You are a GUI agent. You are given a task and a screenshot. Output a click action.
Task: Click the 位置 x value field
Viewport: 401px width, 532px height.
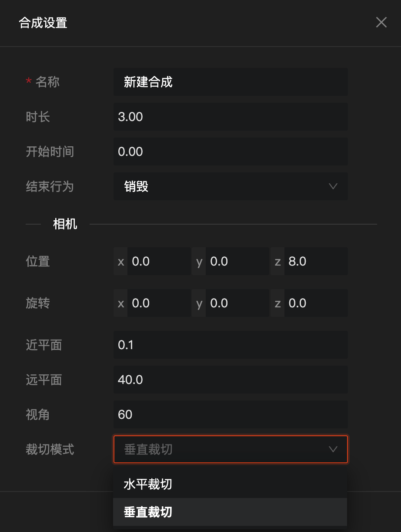pos(159,261)
